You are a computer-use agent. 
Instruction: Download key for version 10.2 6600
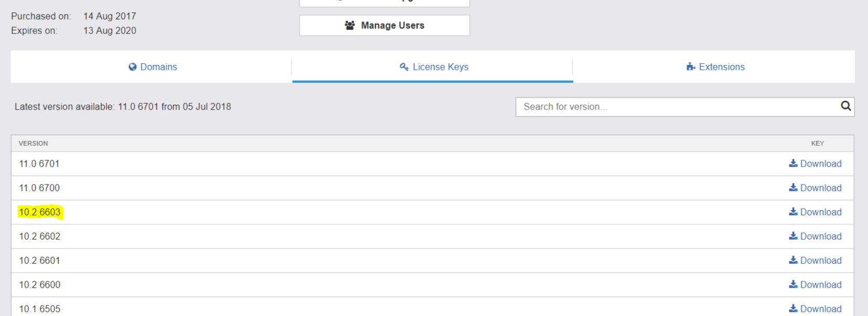point(815,285)
